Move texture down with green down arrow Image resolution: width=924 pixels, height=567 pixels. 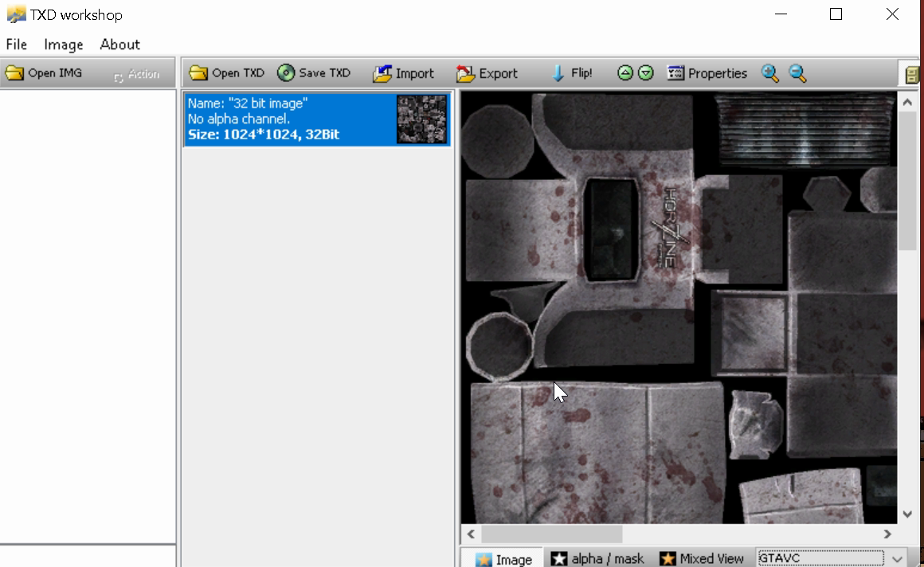pos(646,73)
